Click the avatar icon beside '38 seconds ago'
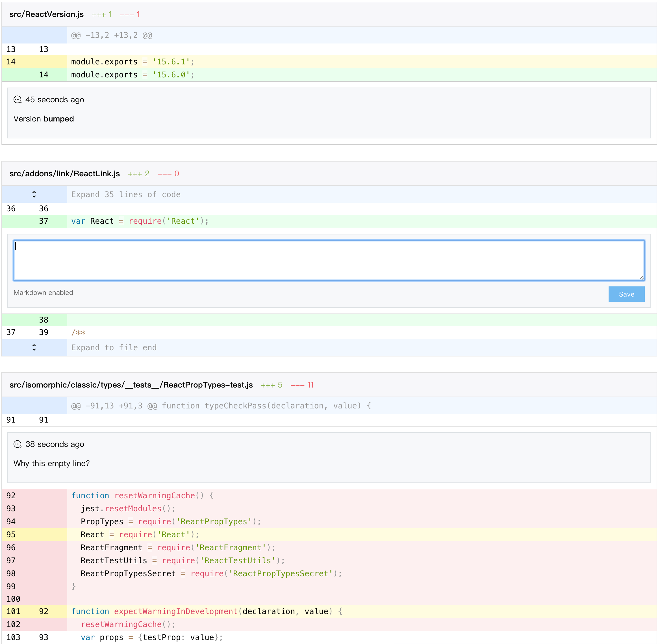The width and height of the screenshot is (660, 644). pyautogui.click(x=17, y=444)
